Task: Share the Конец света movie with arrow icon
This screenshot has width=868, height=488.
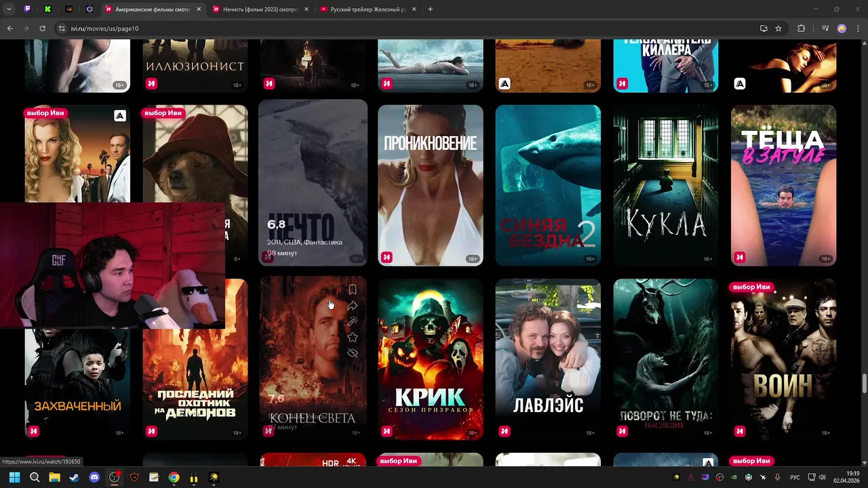Action: pyautogui.click(x=353, y=306)
